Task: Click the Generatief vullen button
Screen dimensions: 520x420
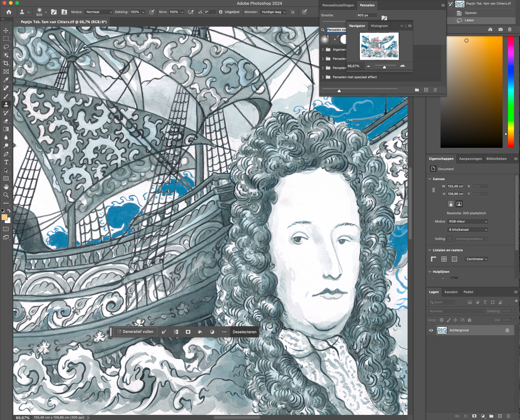Action: point(135,332)
